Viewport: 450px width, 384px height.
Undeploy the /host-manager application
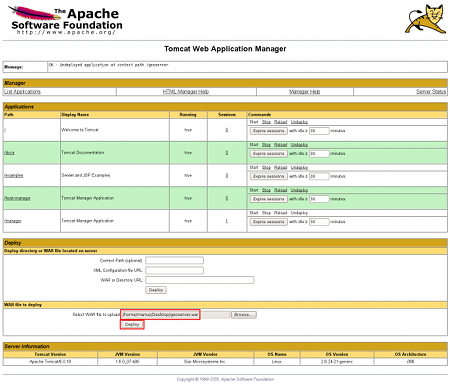299,190
